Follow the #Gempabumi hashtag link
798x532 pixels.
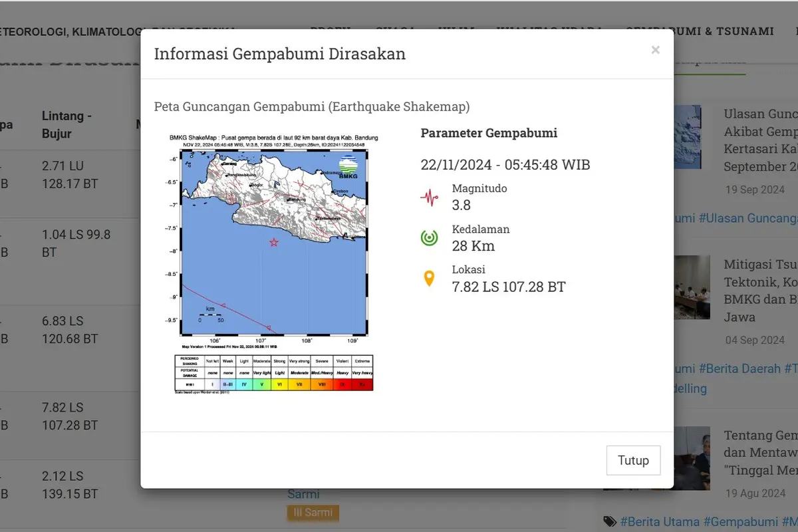click(741, 522)
